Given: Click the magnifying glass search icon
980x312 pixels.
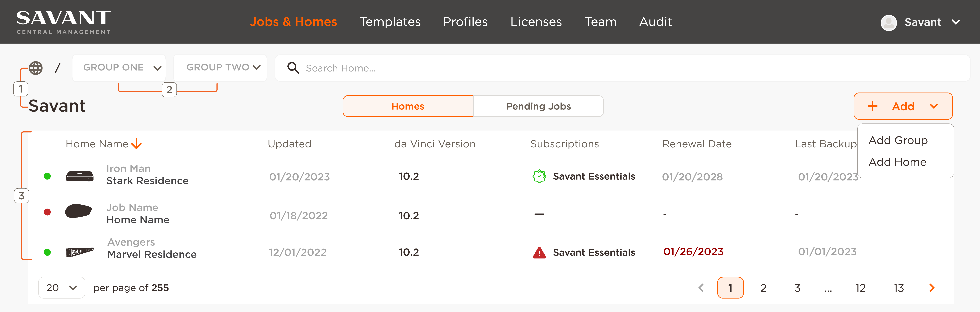Looking at the screenshot, I should (x=293, y=68).
